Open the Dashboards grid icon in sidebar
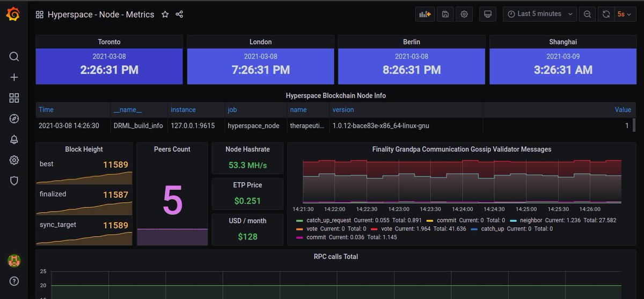 (x=14, y=98)
